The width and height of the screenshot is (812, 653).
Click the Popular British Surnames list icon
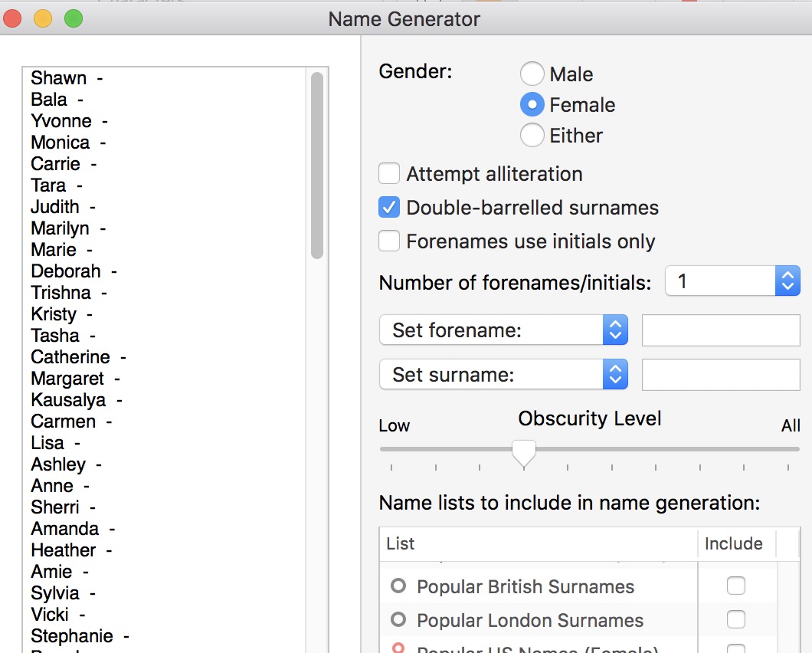398,586
